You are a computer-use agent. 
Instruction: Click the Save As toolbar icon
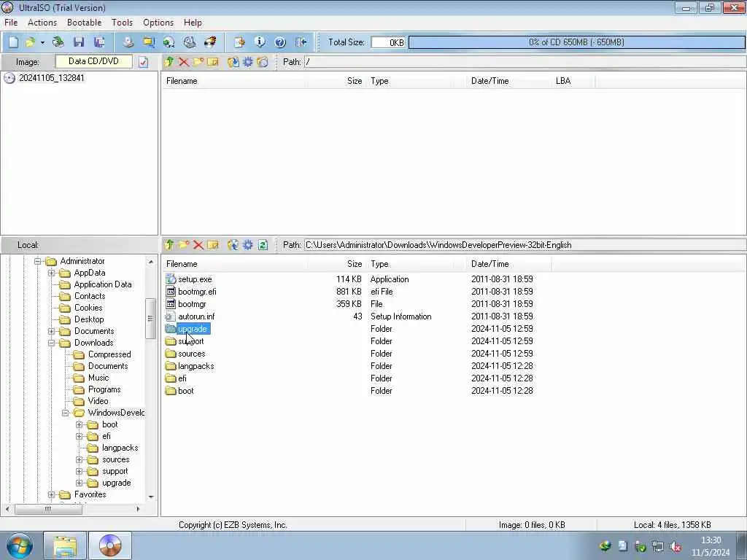click(x=99, y=42)
